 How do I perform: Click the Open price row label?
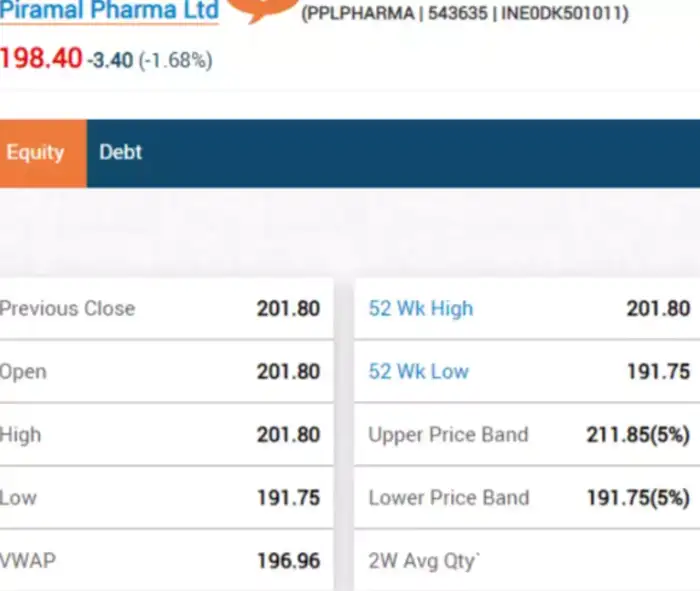[x=24, y=372]
